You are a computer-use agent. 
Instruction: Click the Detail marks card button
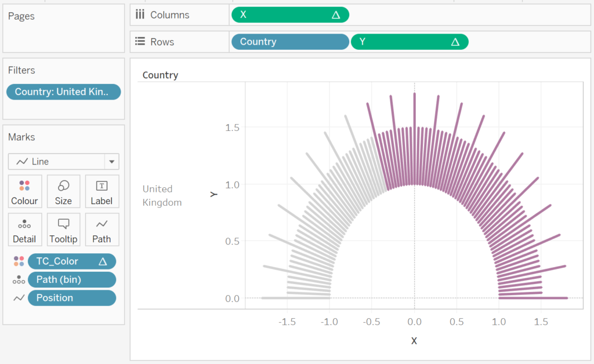coord(24,230)
